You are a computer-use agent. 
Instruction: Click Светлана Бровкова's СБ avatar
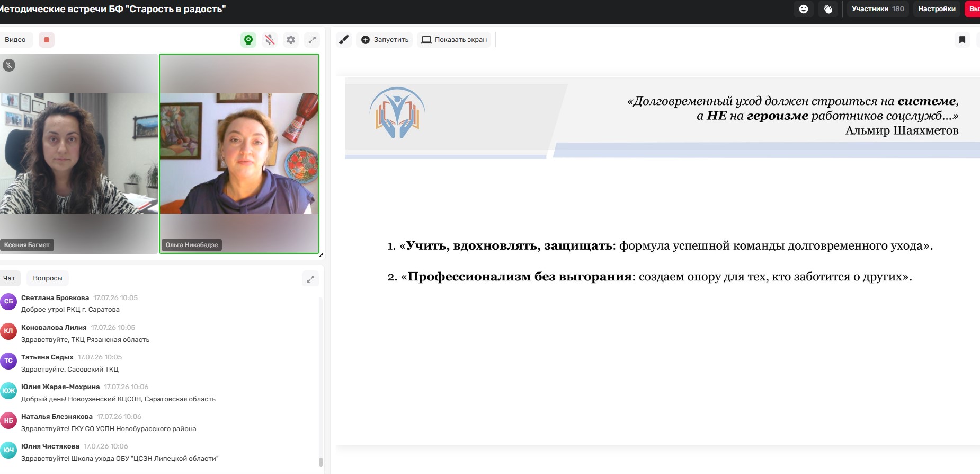[8, 301]
